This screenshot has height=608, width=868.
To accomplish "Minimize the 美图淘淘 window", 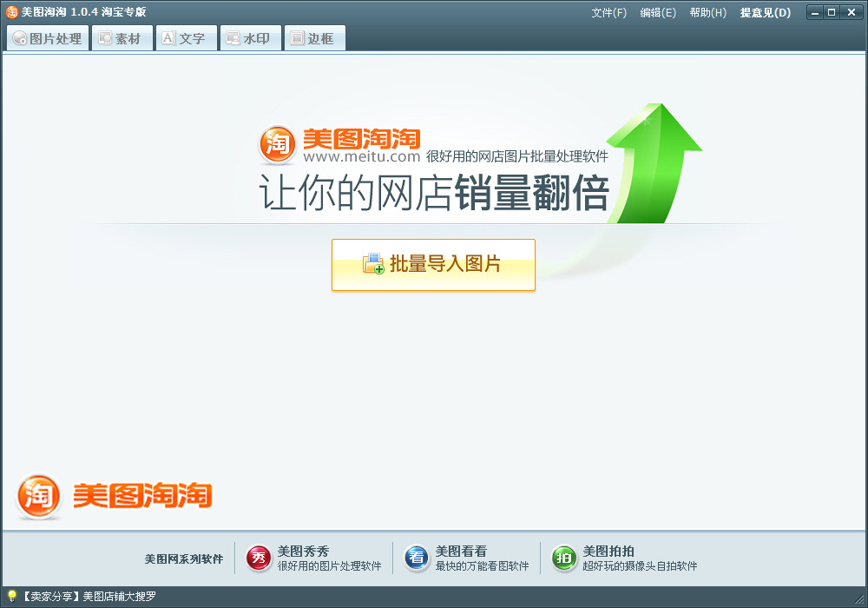I will point(815,12).
